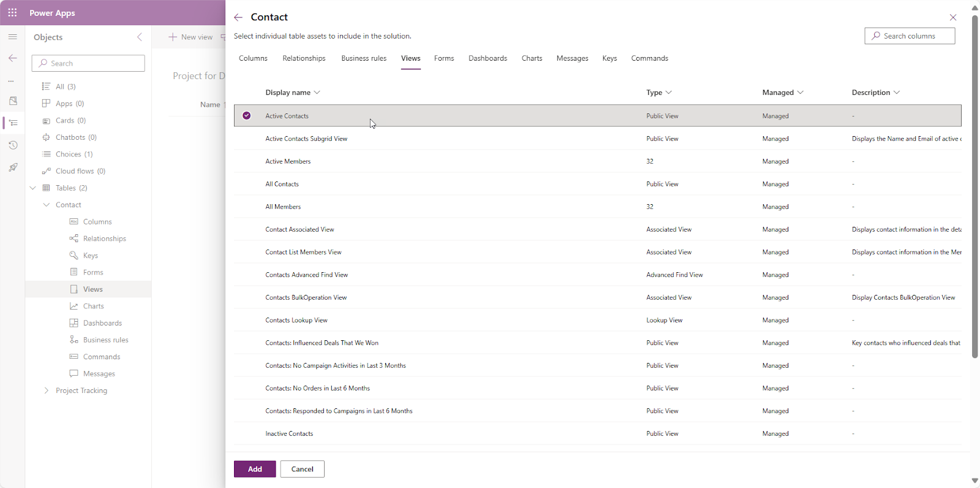Screen dimensions: 980x488
Task: Switch to the Commands tab
Action: (x=650, y=58)
